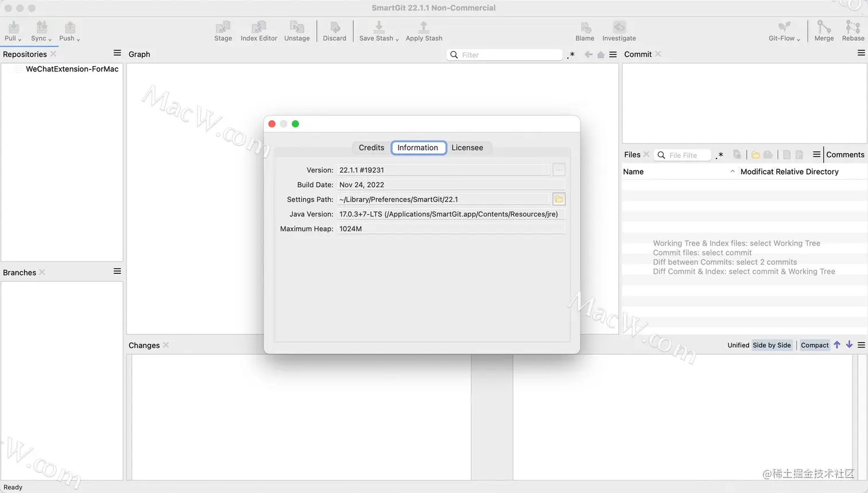Image resolution: width=868 pixels, height=493 pixels.
Task: Close the Changes panel with its X
Action: coord(166,345)
